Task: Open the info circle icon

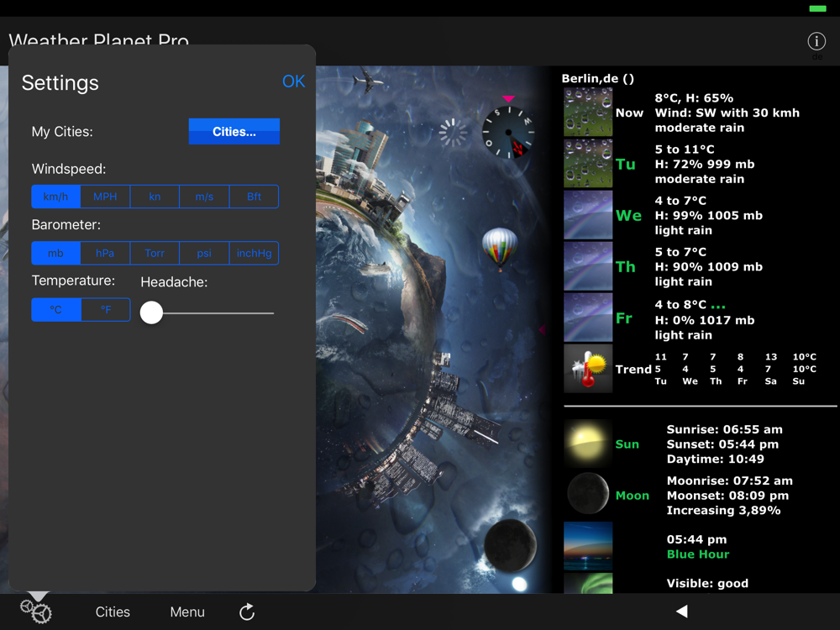Action: pos(816,40)
